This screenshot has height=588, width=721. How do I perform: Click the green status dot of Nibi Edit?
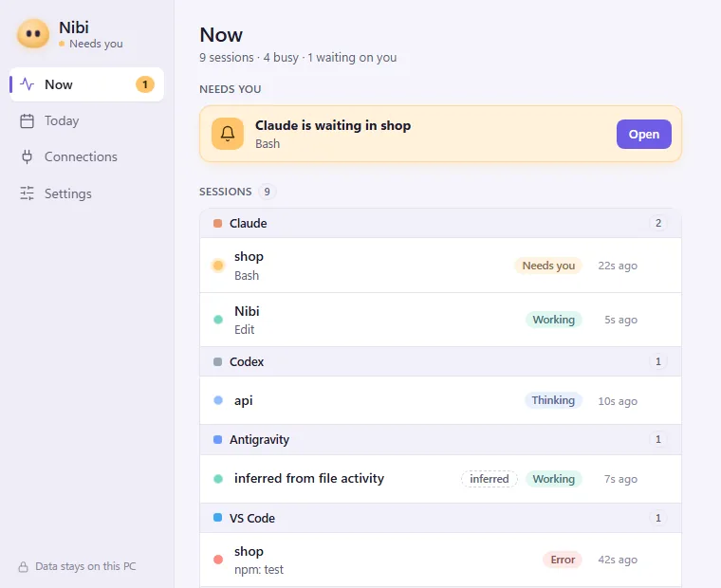[218, 320]
